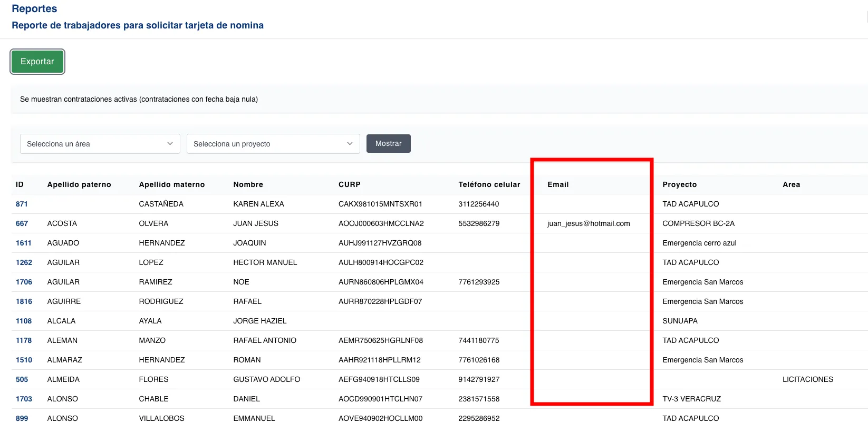Image resolution: width=868 pixels, height=423 pixels.
Task: Open worker ID 667 link
Action: [22, 223]
